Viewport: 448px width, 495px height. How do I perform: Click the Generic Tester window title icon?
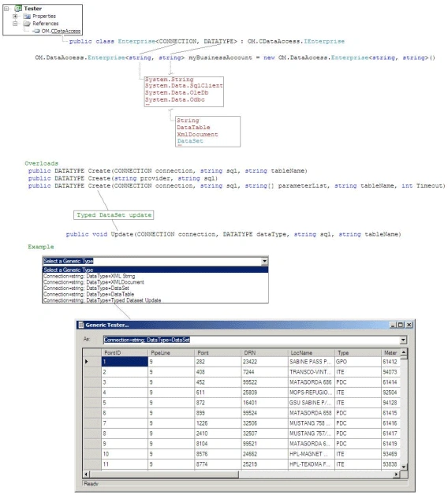point(81,325)
